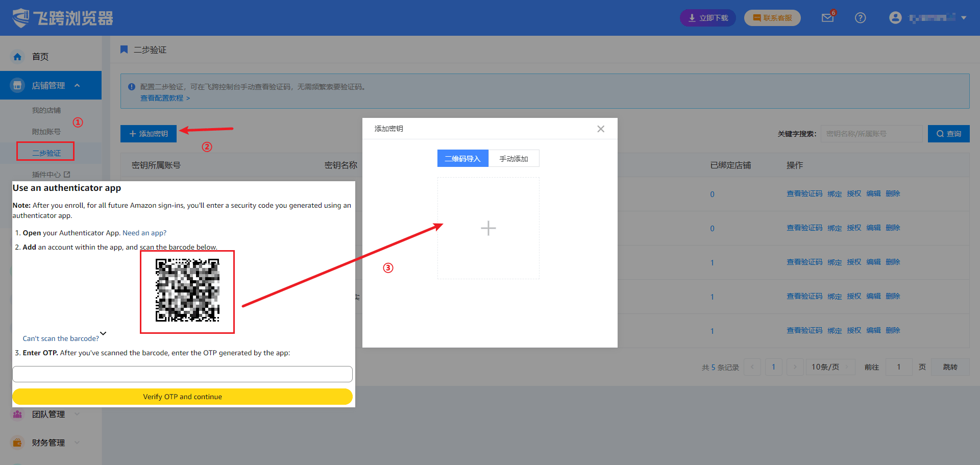Collapse the 店铺管理 sidebar menu
This screenshot has width=980, height=465.
pyautogui.click(x=77, y=85)
